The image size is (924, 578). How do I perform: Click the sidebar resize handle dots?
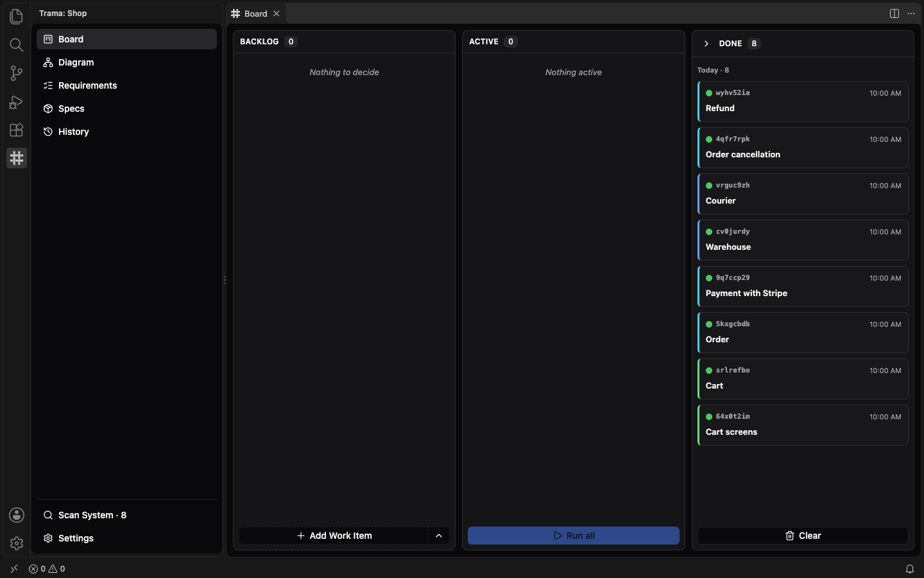pyautogui.click(x=225, y=280)
